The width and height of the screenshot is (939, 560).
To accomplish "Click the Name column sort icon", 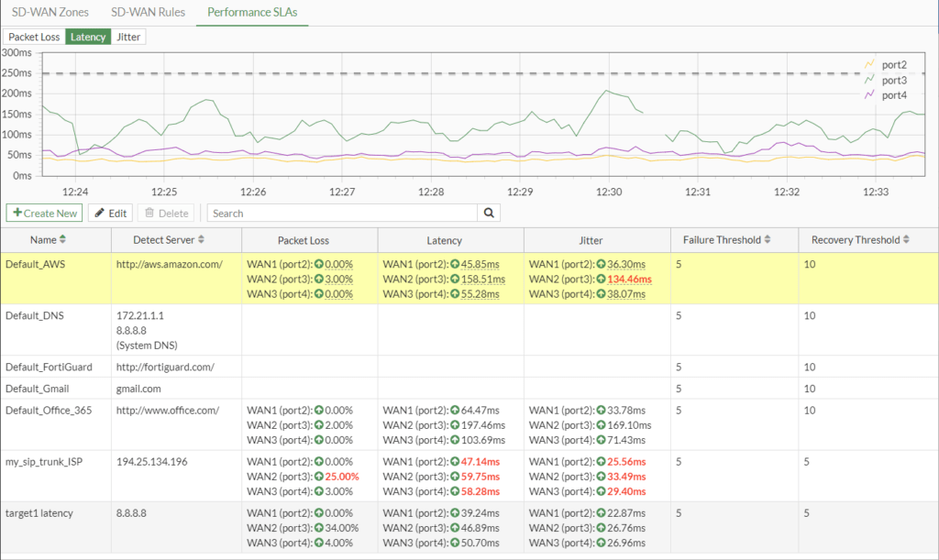I will tap(62, 240).
